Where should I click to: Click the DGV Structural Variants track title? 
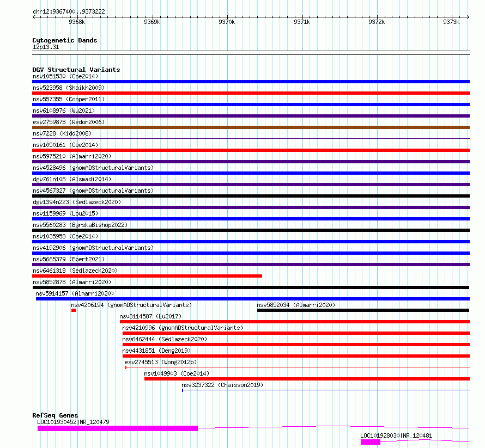76,70
